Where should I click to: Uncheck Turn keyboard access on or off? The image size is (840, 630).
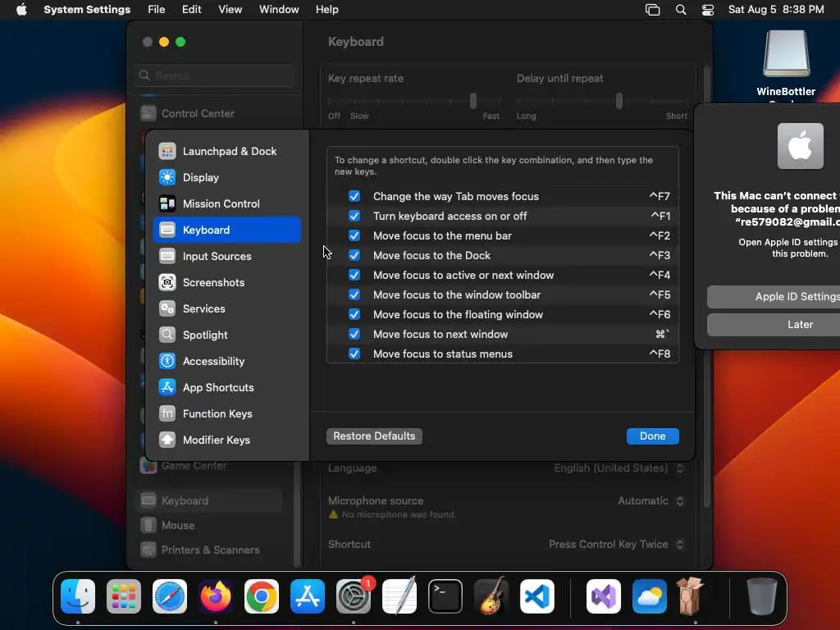click(354, 216)
